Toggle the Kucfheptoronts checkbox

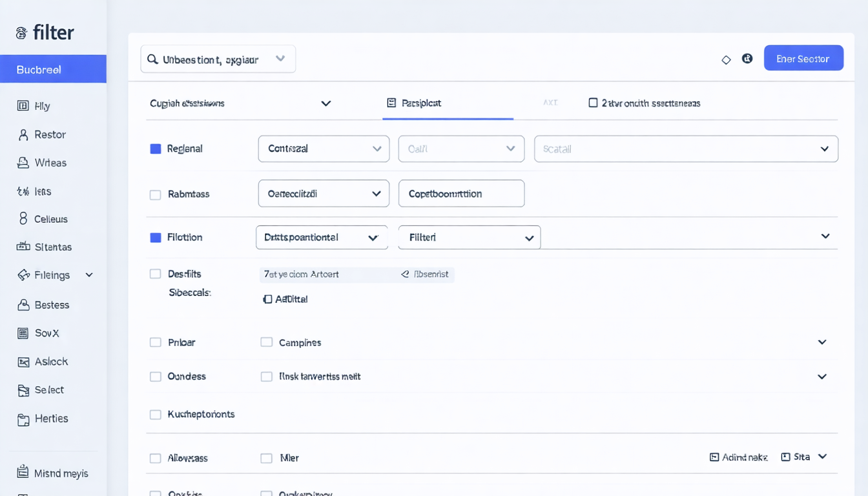point(155,415)
